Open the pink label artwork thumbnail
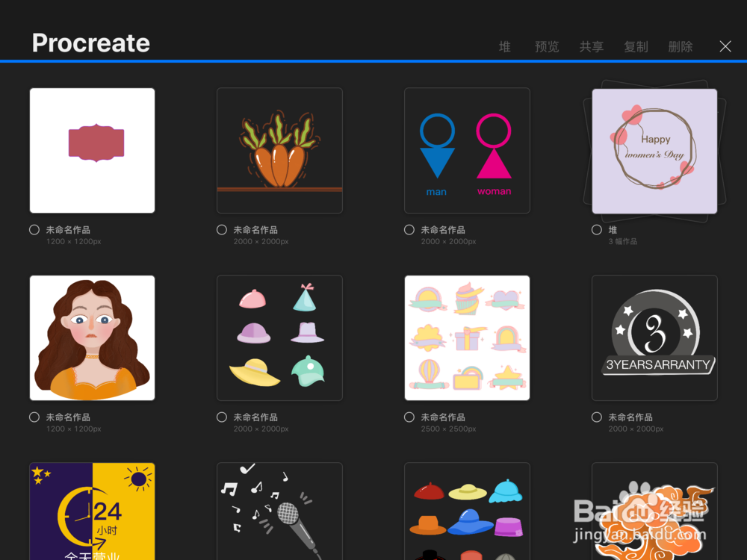Image resolution: width=747 pixels, height=560 pixels. pos(92,151)
